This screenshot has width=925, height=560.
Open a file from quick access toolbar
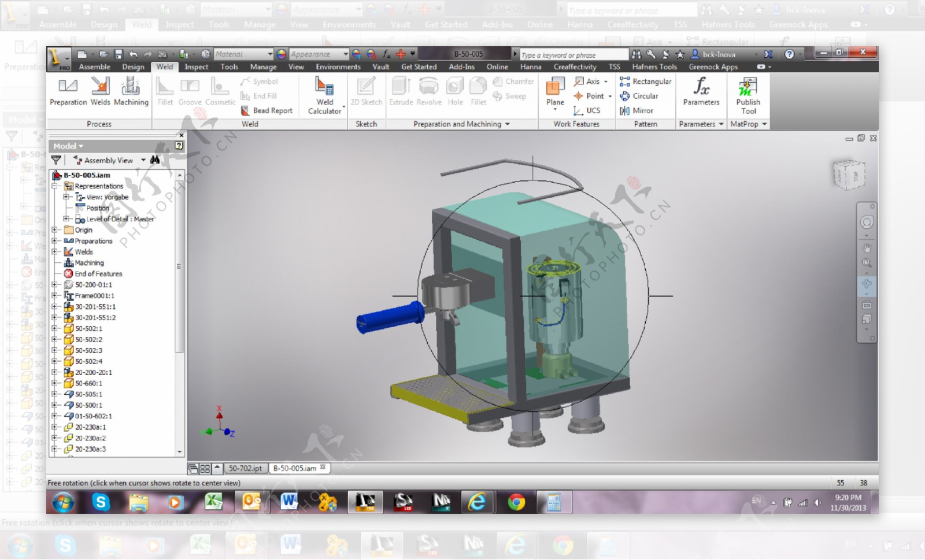(x=103, y=54)
